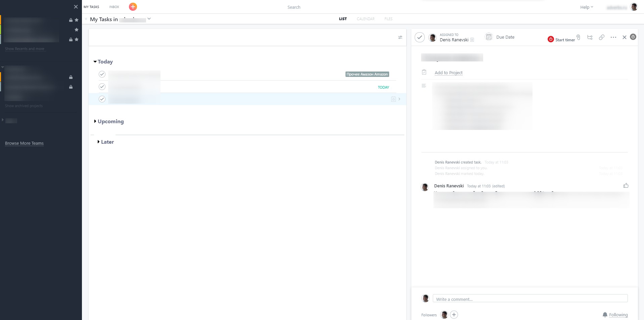This screenshot has height=320, width=644.
Task: Click the Прочее Амазон Amazon tag
Action: click(x=367, y=74)
